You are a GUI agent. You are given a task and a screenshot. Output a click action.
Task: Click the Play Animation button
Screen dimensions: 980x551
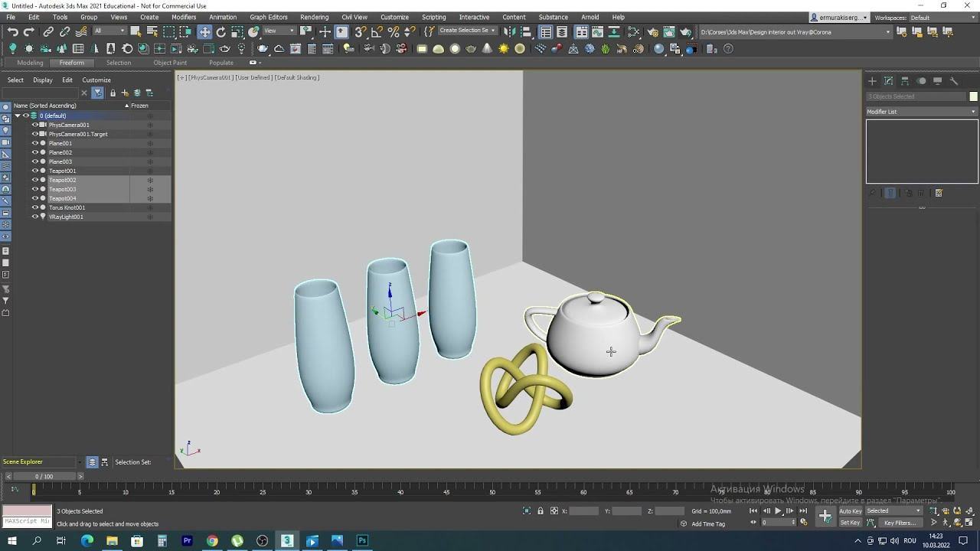coord(778,510)
